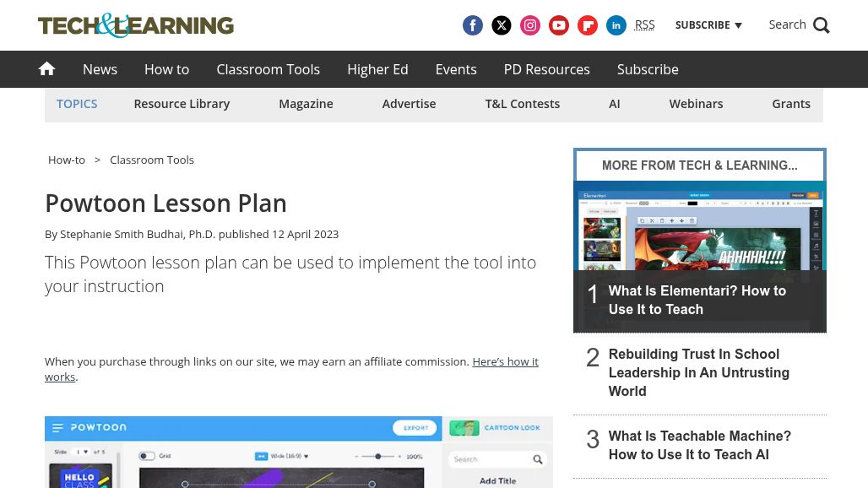The width and height of the screenshot is (868, 488).
Task: Click the Powtoon search magnifier icon
Action: coord(538,459)
